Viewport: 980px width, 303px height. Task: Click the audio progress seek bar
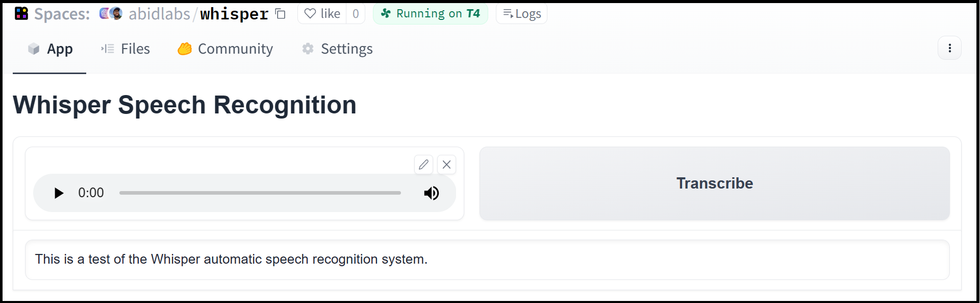pos(260,193)
